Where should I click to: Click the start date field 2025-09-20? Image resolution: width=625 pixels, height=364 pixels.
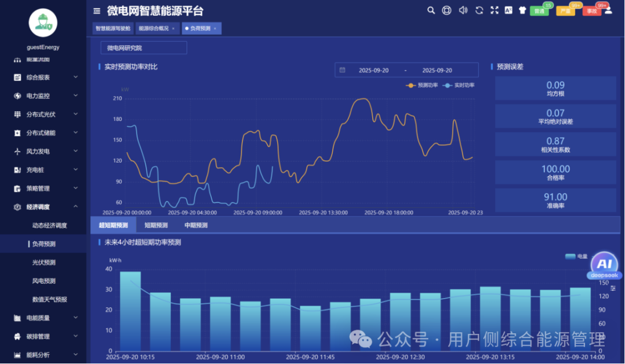[x=374, y=71]
